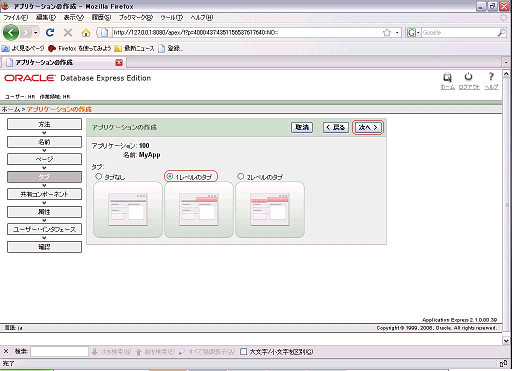
Task: Click the 共有コンポーネント wizard step
Action: click(x=44, y=194)
